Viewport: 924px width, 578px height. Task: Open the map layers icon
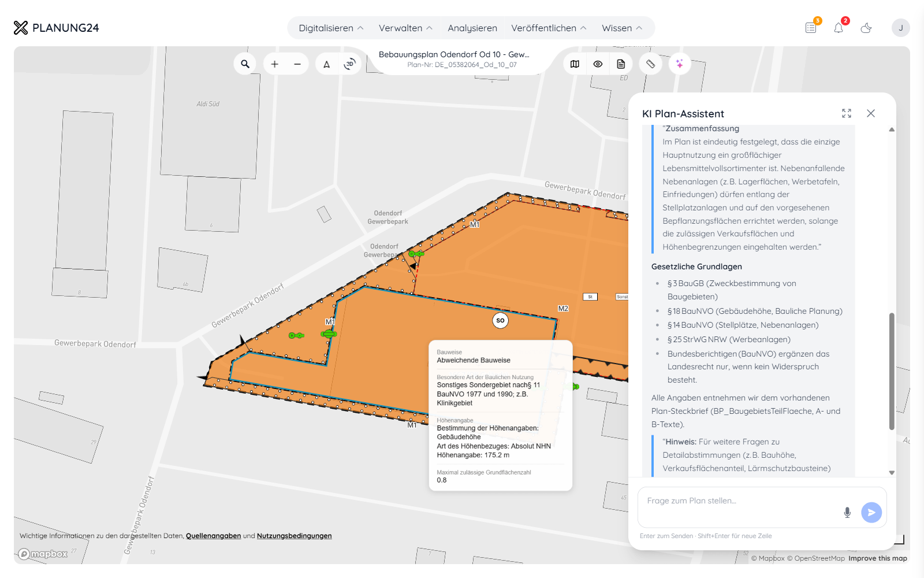tap(575, 64)
